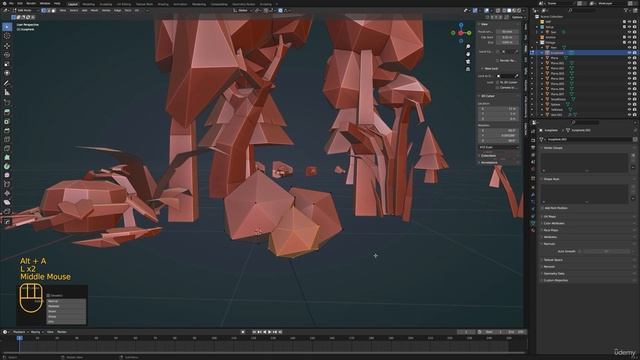The width and height of the screenshot is (640, 360).
Task: Open the viewport Options dropdown
Action: [x=517, y=17]
